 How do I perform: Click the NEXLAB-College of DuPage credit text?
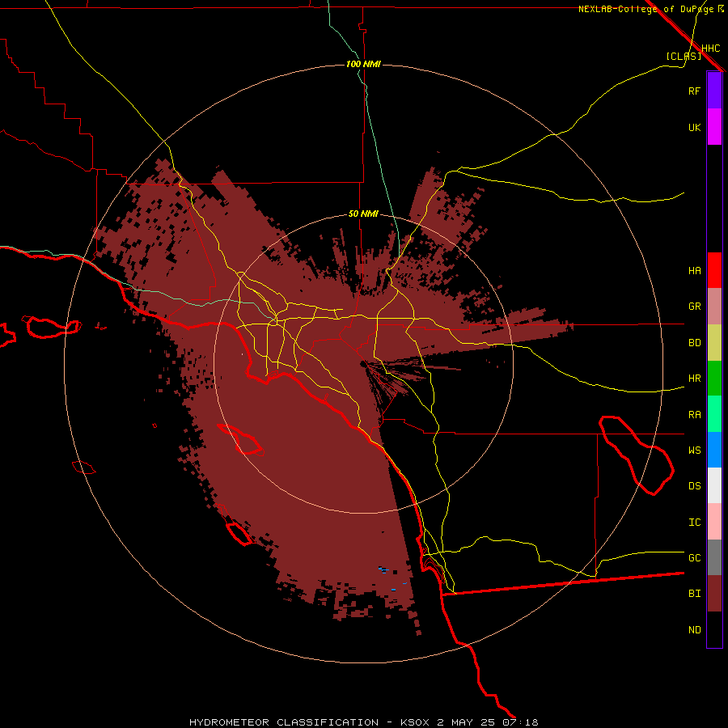pos(645,9)
